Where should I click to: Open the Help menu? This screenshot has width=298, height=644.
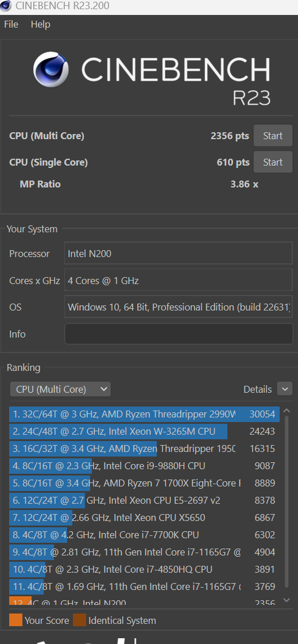[x=40, y=24]
